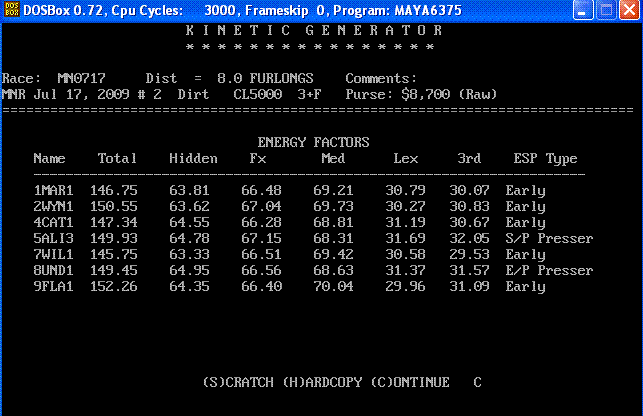643x416 pixels.
Task: Click the 3rd value 30.83
Action: coord(470,206)
